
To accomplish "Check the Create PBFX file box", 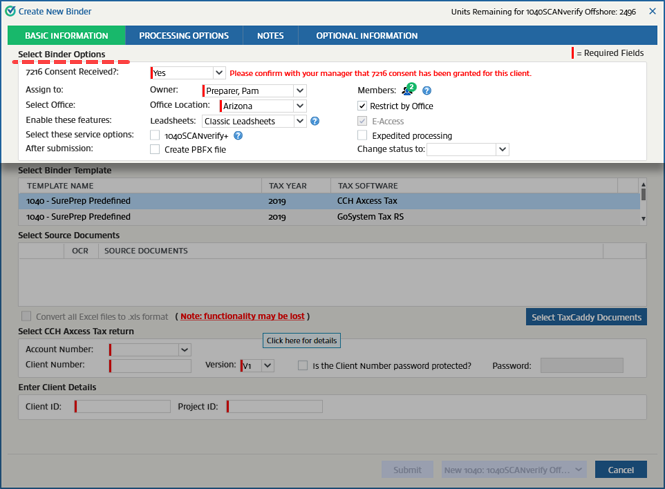I will pyautogui.click(x=155, y=149).
